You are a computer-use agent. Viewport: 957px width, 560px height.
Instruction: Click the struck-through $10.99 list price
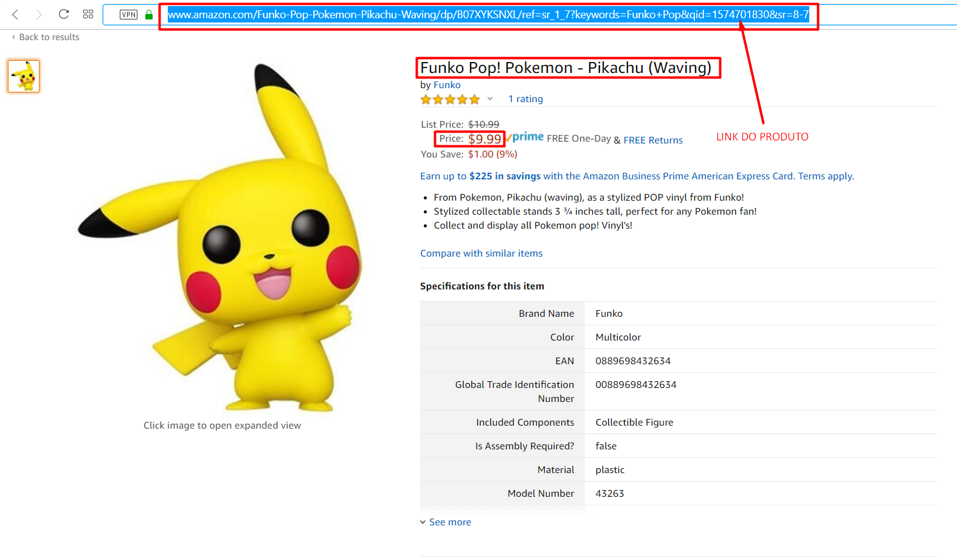pos(483,125)
